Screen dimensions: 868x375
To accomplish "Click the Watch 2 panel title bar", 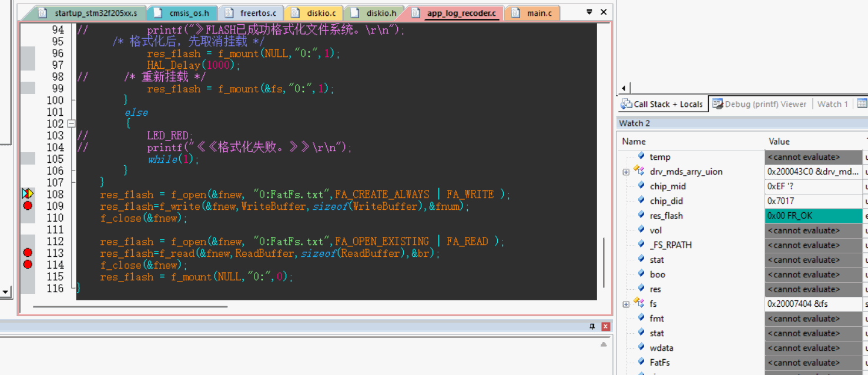I will pos(742,123).
